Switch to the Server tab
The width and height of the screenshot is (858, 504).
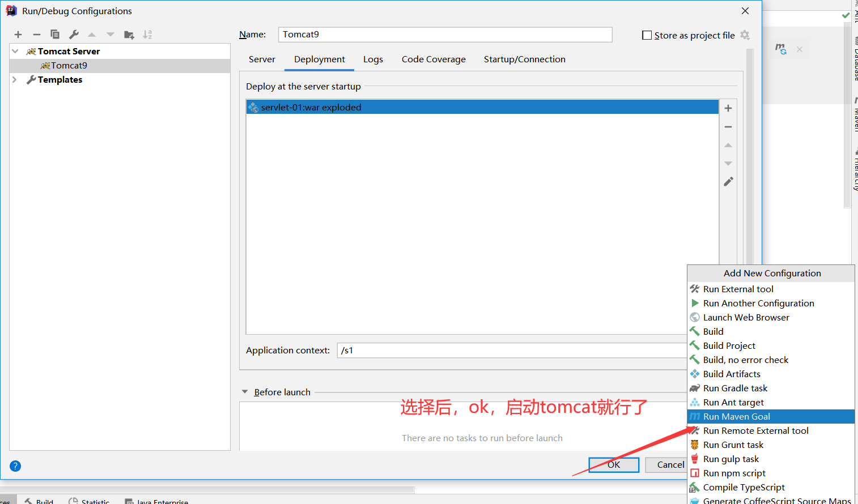262,59
